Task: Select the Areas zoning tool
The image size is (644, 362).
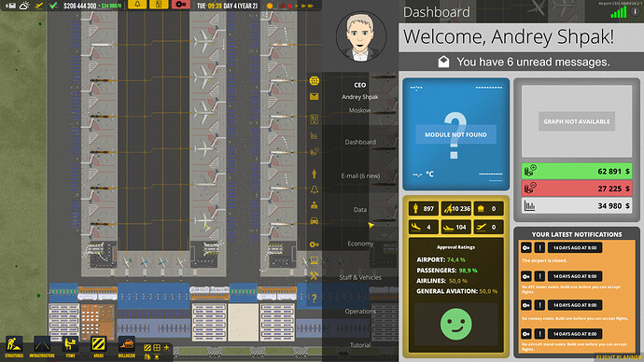Action: [98, 347]
